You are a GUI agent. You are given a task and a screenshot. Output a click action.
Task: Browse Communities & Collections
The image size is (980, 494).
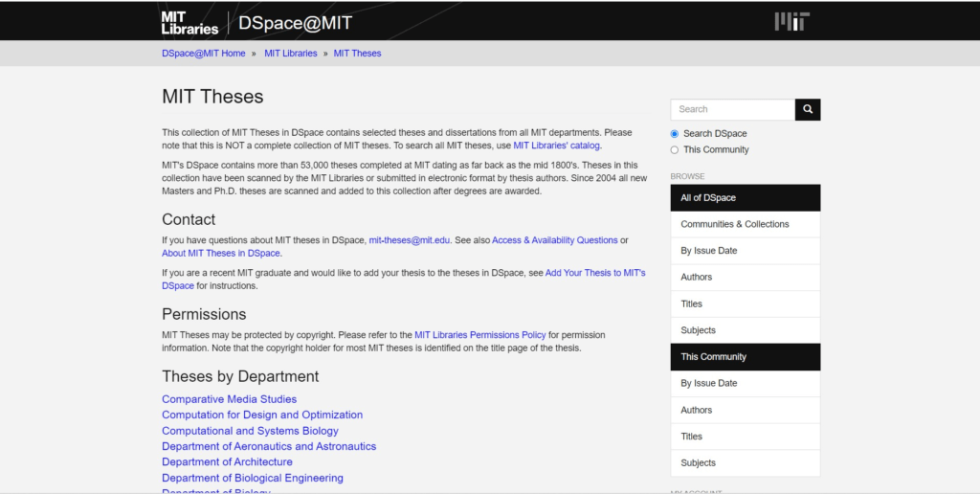[x=745, y=224]
